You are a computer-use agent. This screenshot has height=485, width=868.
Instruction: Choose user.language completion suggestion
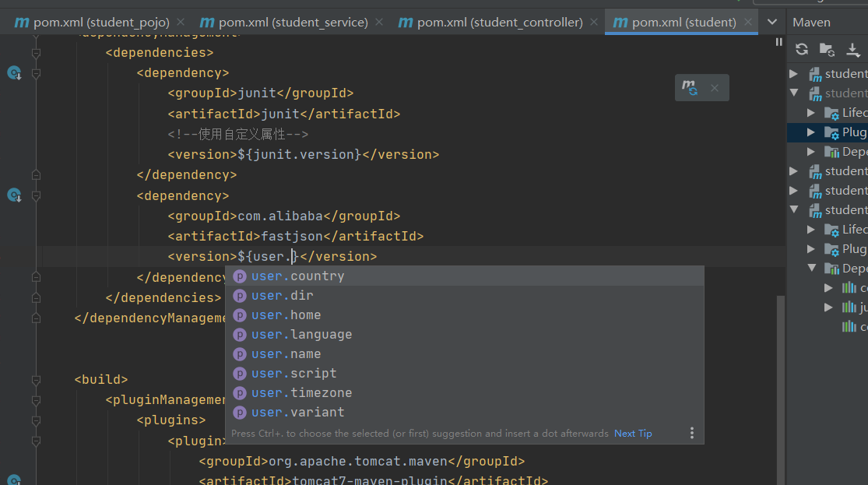(x=465, y=335)
